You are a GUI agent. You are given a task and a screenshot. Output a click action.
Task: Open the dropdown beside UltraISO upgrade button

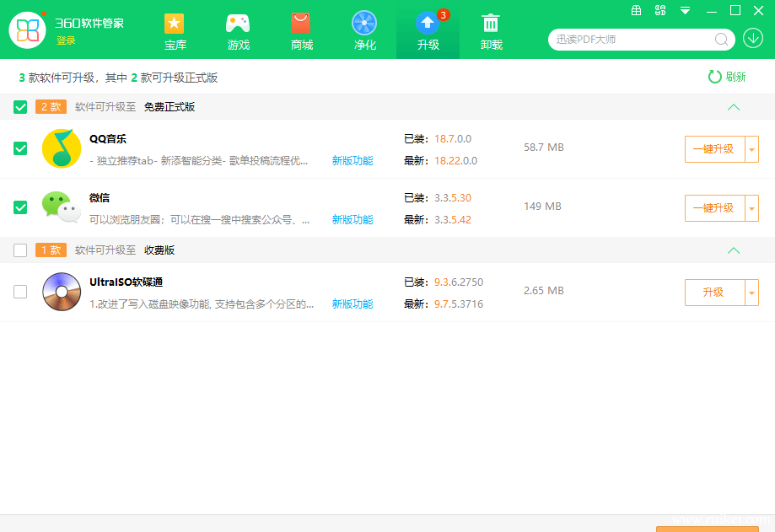751,293
